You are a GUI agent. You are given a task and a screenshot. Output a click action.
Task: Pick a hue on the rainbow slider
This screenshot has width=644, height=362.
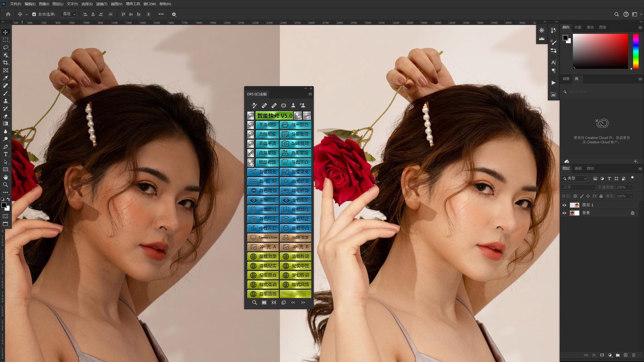[636, 51]
